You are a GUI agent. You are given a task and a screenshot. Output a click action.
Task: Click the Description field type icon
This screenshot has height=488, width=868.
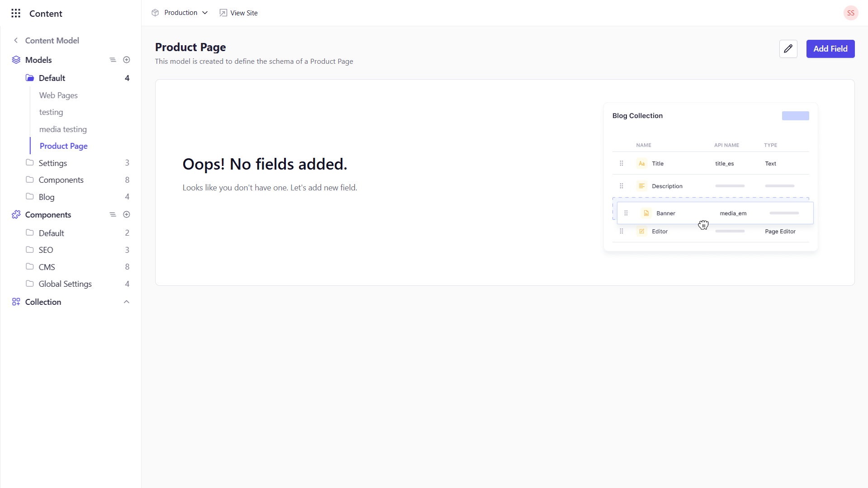(641, 186)
